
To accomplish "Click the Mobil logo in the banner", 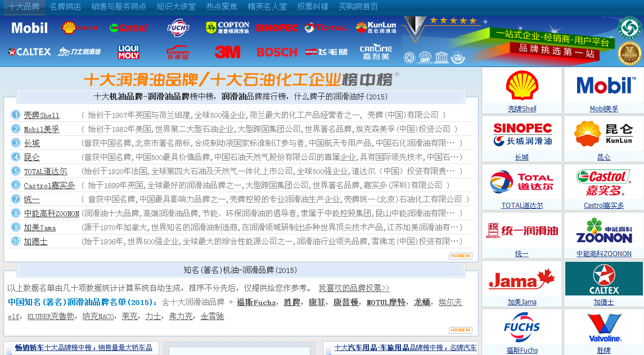I will [29, 28].
